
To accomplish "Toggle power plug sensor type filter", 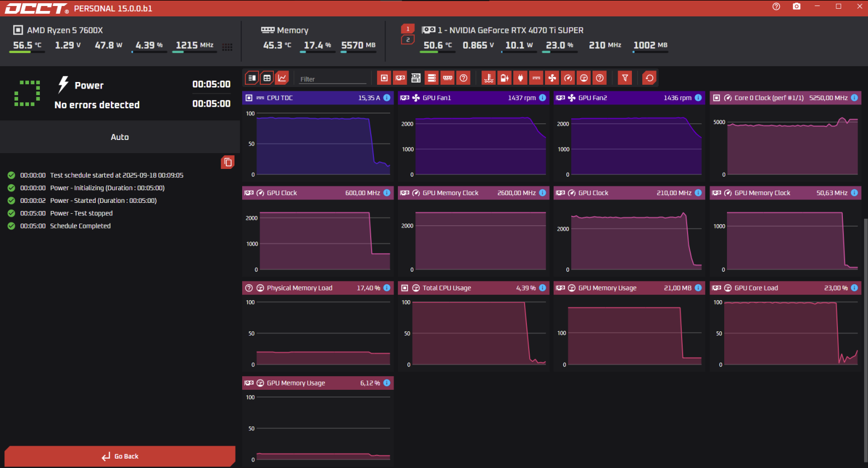I will point(520,78).
